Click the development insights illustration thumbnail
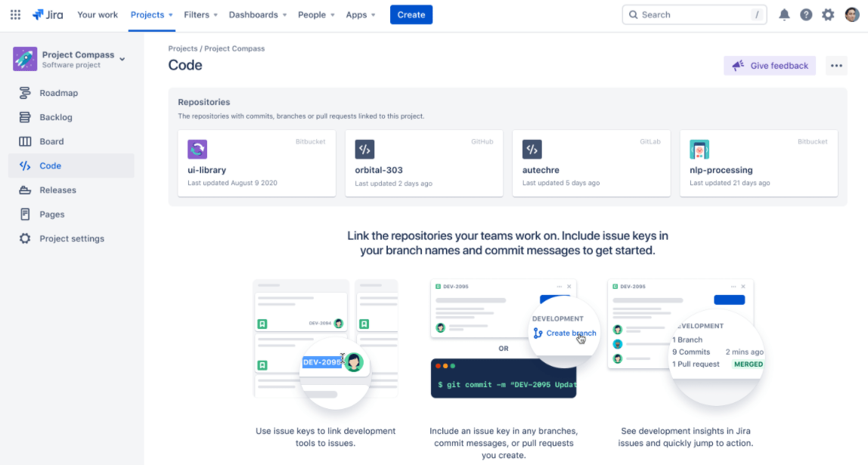The image size is (868, 465). click(687, 342)
